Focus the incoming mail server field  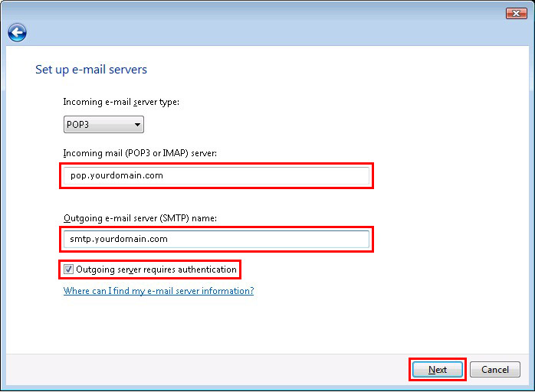tap(216, 176)
